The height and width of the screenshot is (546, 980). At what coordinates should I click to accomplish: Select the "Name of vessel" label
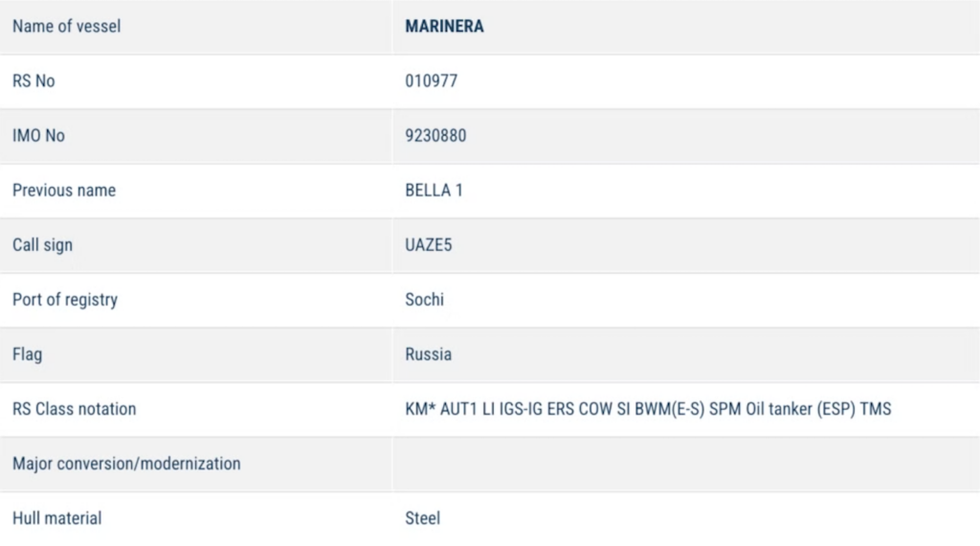[x=66, y=27]
